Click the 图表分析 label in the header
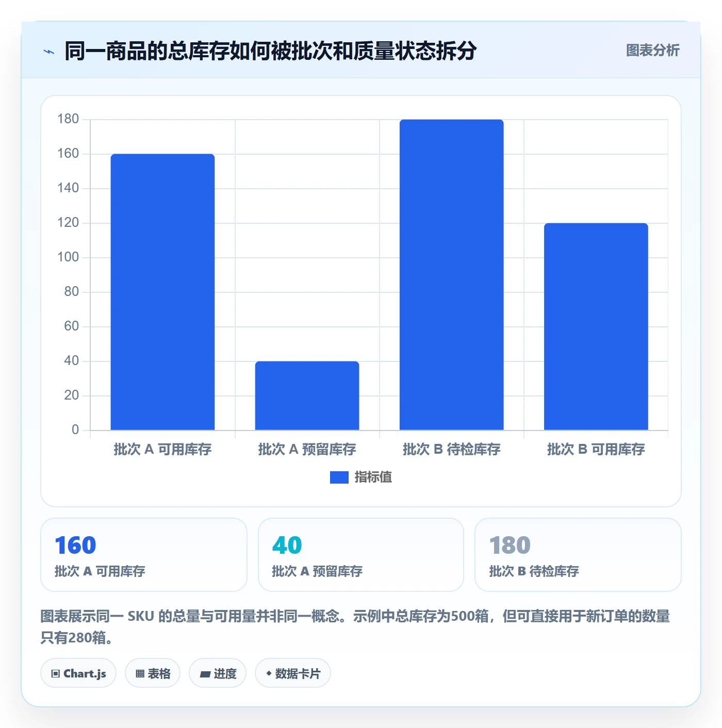The image size is (722, 728). click(x=652, y=51)
